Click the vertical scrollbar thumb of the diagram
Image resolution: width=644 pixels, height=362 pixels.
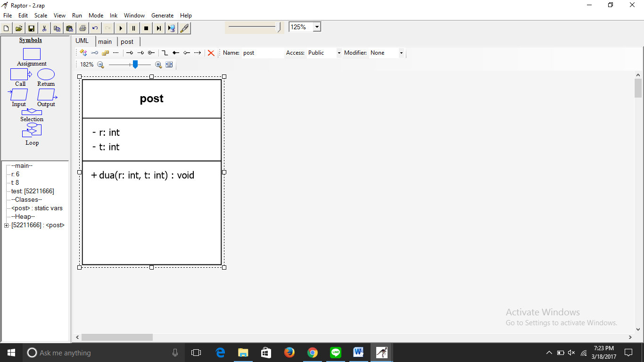(x=638, y=88)
